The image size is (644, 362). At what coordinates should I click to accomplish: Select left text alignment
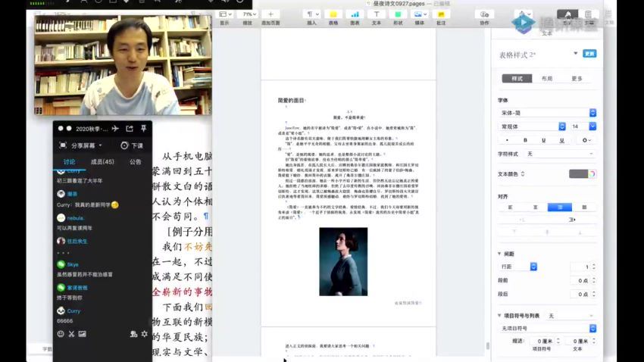pyautogui.click(x=511, y=208)
